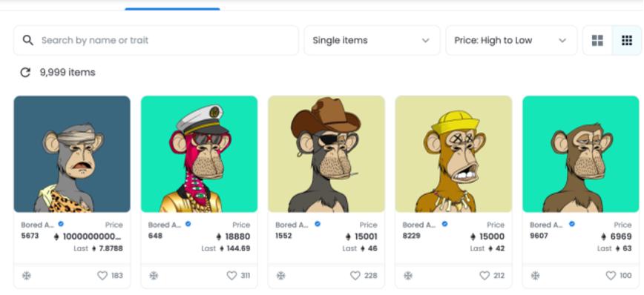Open the Price: High to Low sort dropdown

[x=511, y=40]
